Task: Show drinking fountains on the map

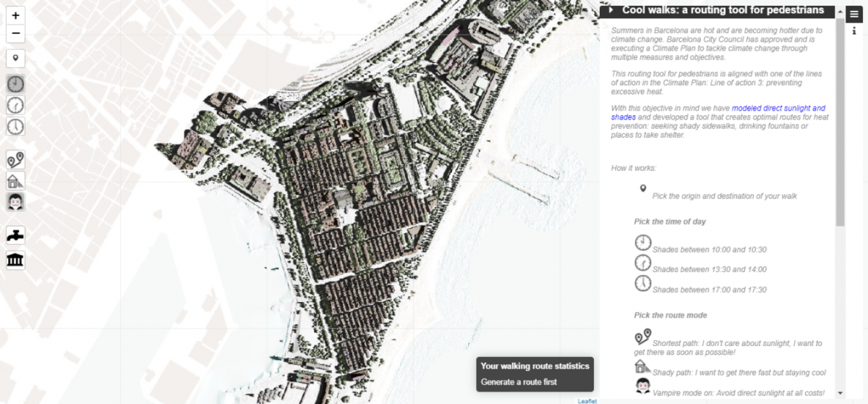Action: [15, 235]
